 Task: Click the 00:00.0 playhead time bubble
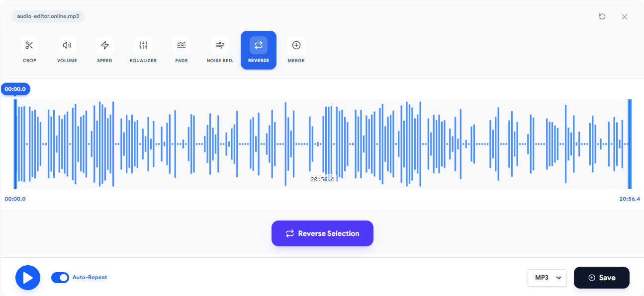point(15,89)
